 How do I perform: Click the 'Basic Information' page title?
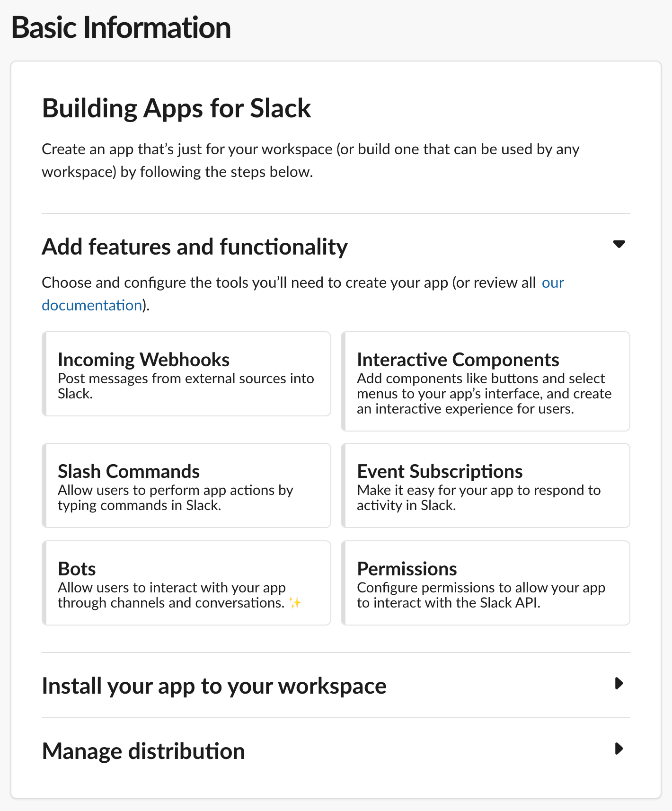tap(121, 27)
